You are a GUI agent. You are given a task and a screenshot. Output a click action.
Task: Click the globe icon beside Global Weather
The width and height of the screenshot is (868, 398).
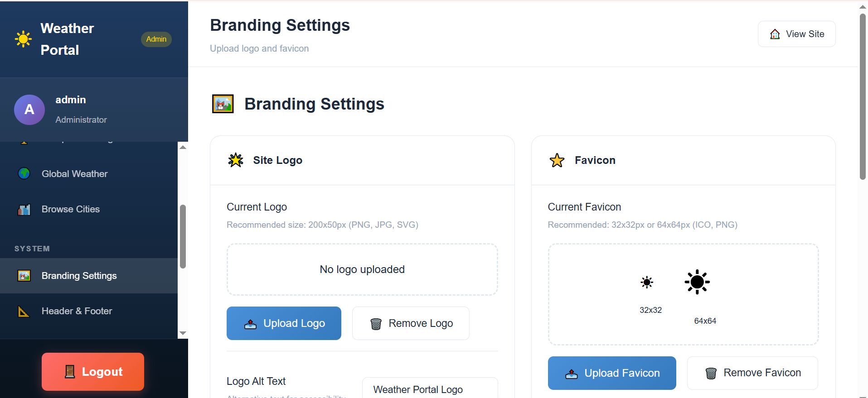[x=24, y=173]
